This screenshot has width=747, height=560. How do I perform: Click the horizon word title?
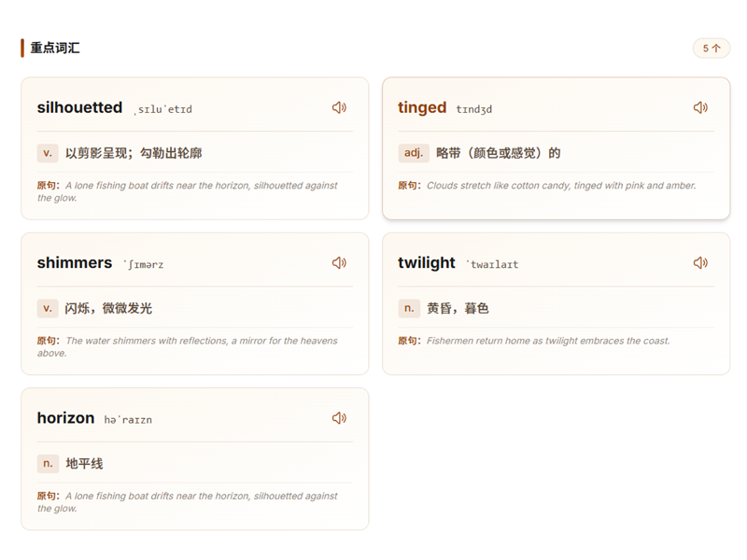point(65,418)
